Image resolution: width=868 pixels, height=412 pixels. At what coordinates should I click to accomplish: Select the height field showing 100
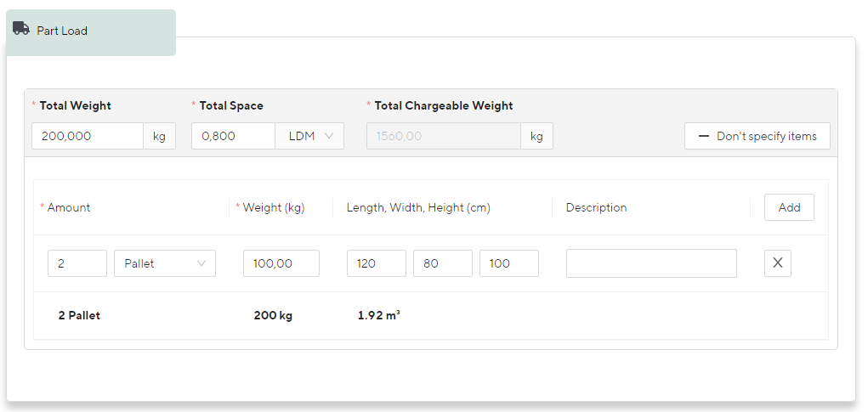(x=509, y=263)
